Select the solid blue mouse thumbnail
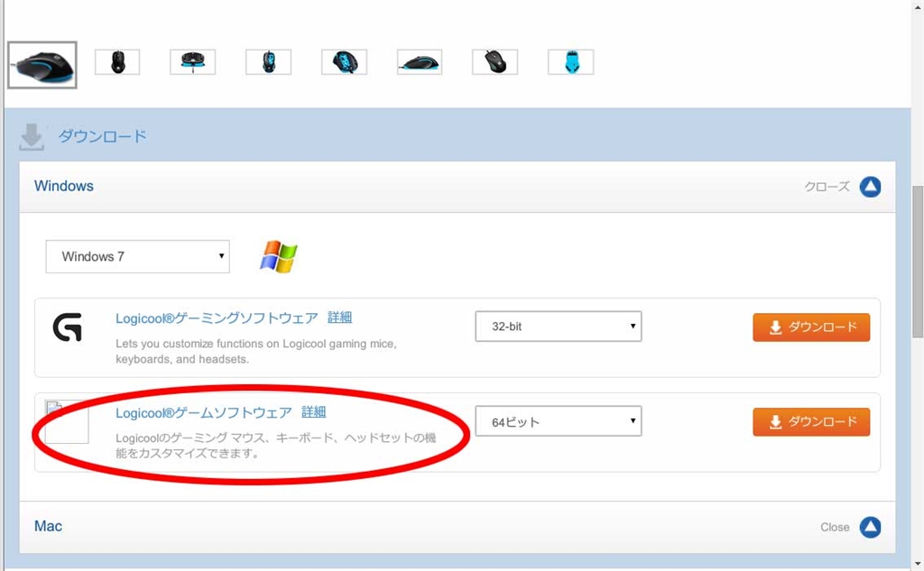924x571 pixels. (x=571, y=62)
